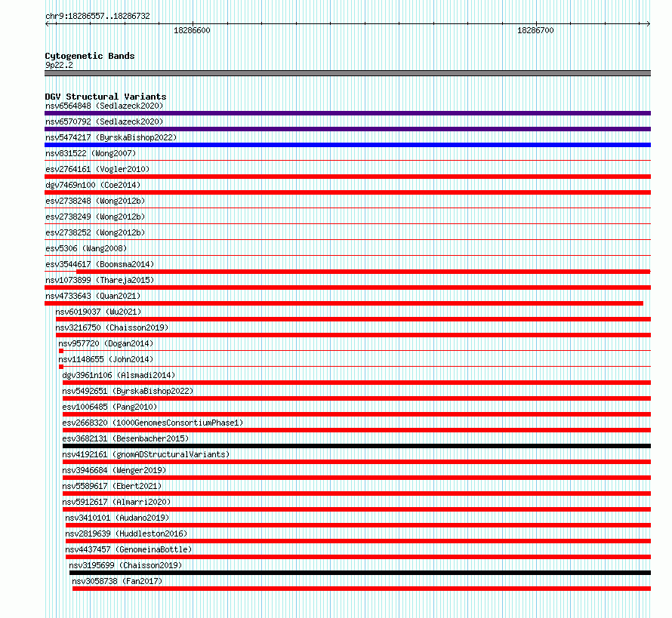Click the blue bar under nsv5474217
672x618 pixels.
[347, 145]
